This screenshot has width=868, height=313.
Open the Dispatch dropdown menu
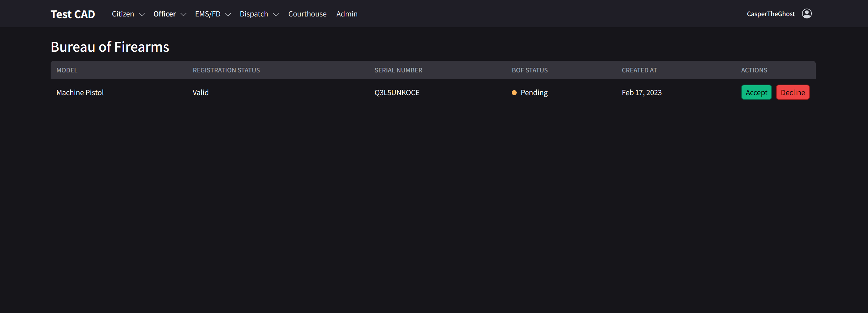[259, 14]
